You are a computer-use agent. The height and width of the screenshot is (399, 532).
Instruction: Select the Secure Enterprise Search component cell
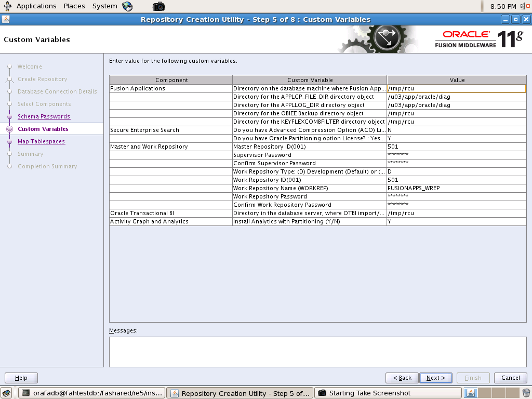171,130
